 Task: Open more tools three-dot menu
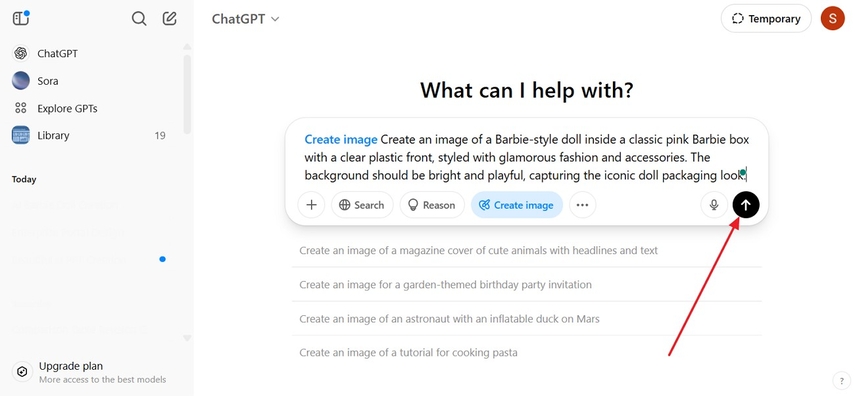582,205
